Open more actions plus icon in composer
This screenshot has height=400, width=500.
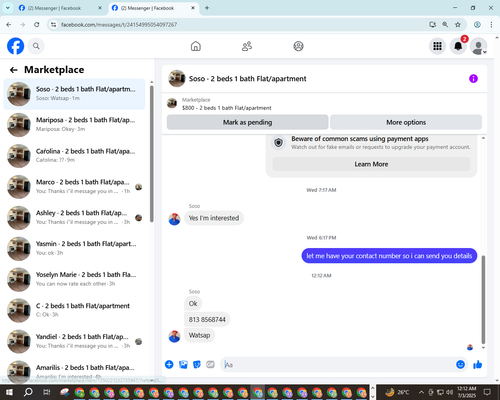pyautogui.click(x=169, y=364)
